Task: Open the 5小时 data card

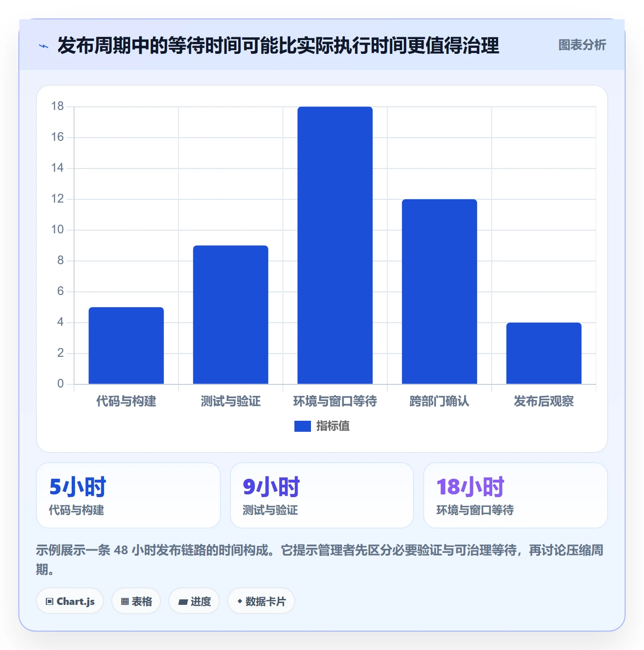Action: [128, 495]
